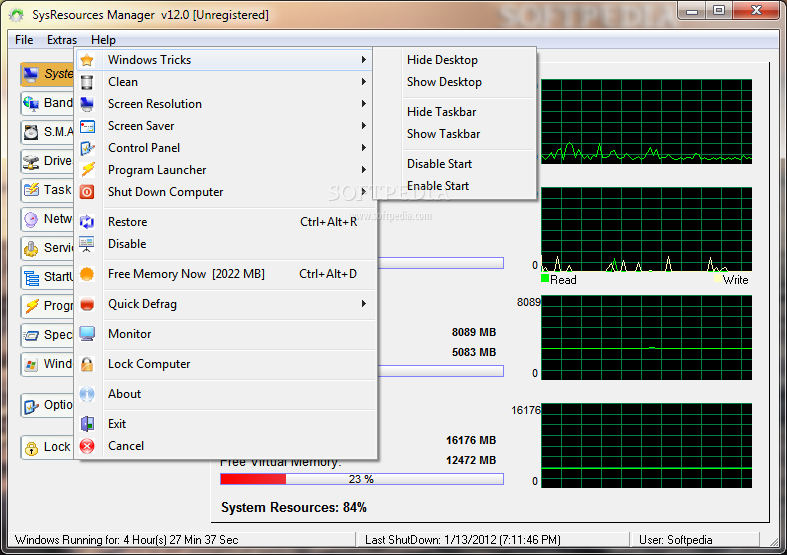Image resolution: width=787 pixels, height=555 pixels.
Task: Click the StartUp sidebar button icon
Action: tap(31, 277)
